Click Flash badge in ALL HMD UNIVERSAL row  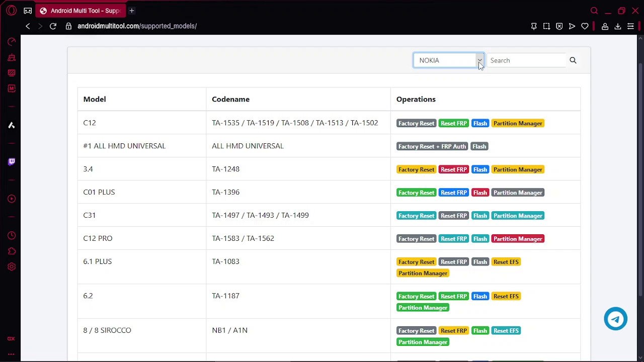click(x=479, y=146)
